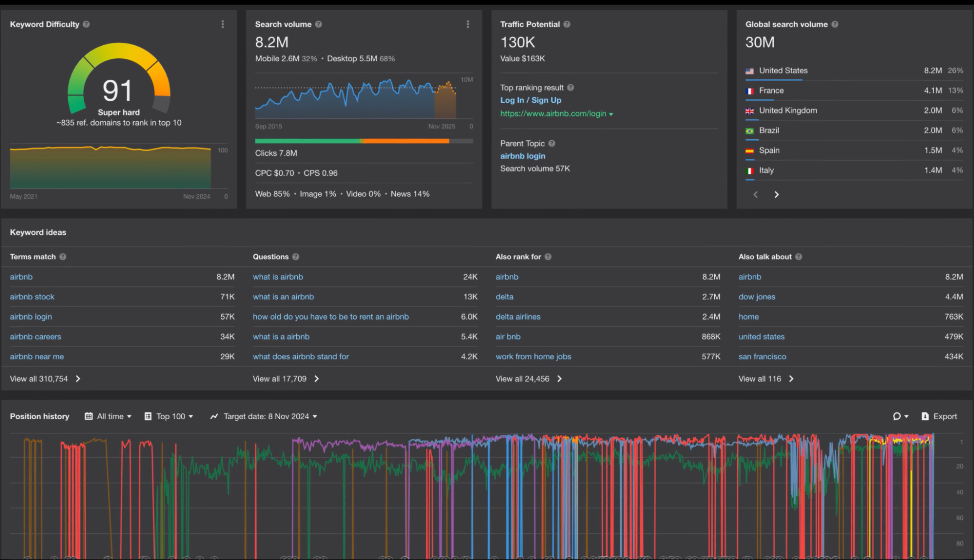The image size is (974, 560).
Task: Click the Clicks 7.8M text
Action: (x=276, y=153)
